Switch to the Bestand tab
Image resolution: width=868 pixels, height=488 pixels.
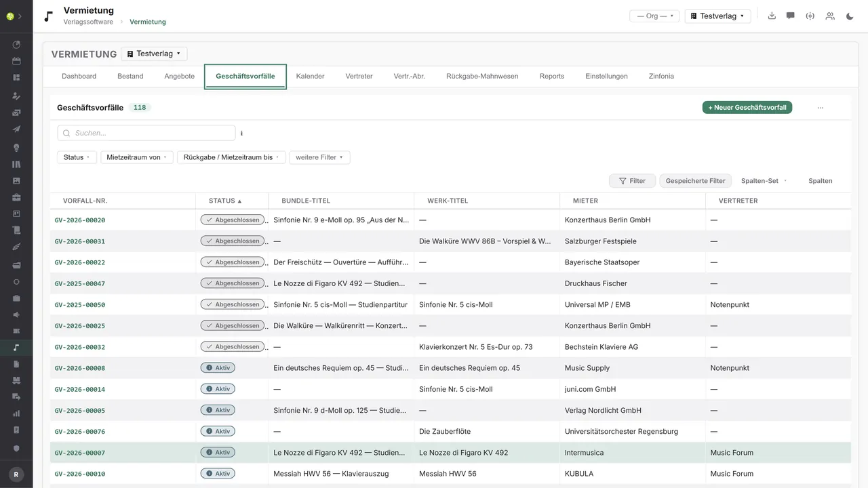[x=130, y=76]
